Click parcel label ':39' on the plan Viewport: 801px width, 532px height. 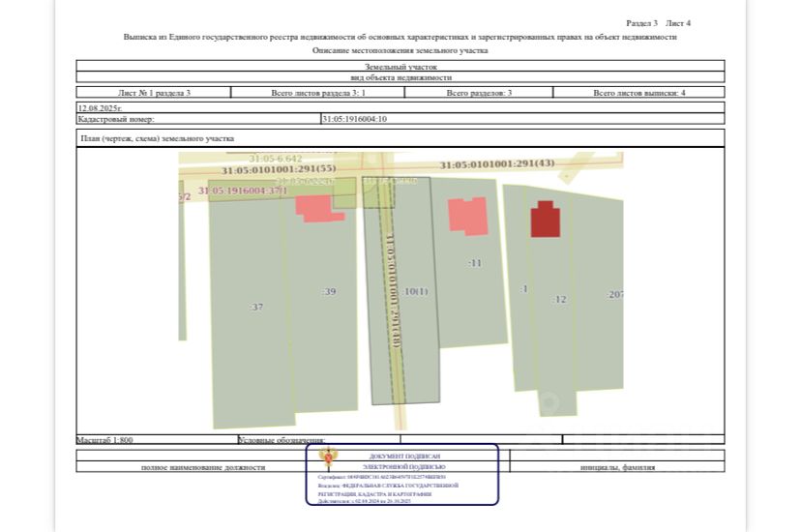[x=329, y=291]
